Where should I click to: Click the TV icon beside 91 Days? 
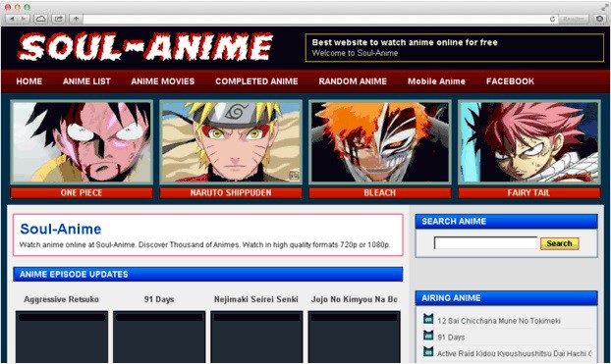(428, 336)
